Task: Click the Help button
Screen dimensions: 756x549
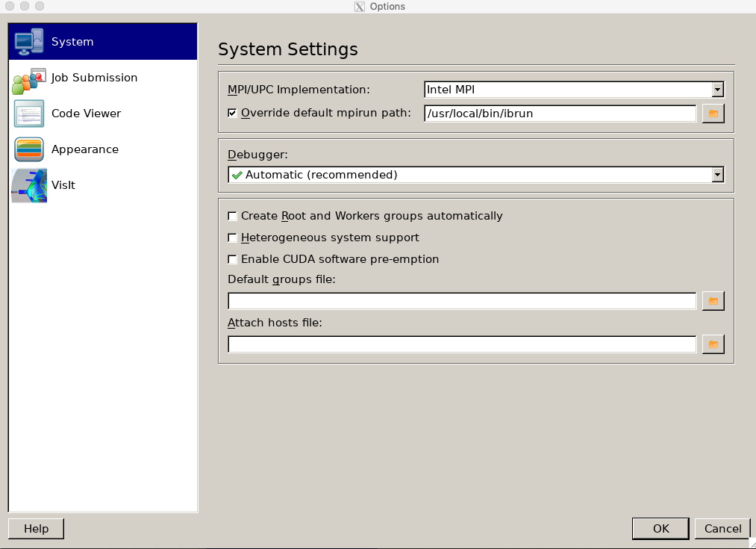Action: [36, 529]
